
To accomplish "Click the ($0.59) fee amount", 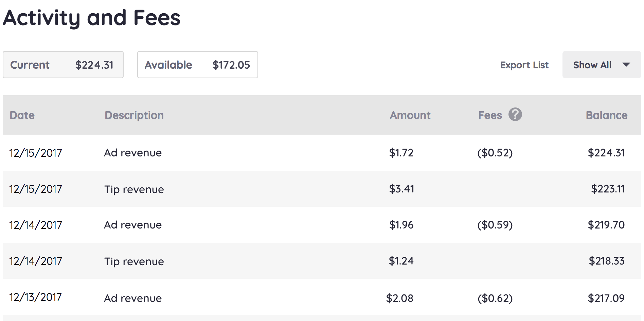I will point(495,225).
